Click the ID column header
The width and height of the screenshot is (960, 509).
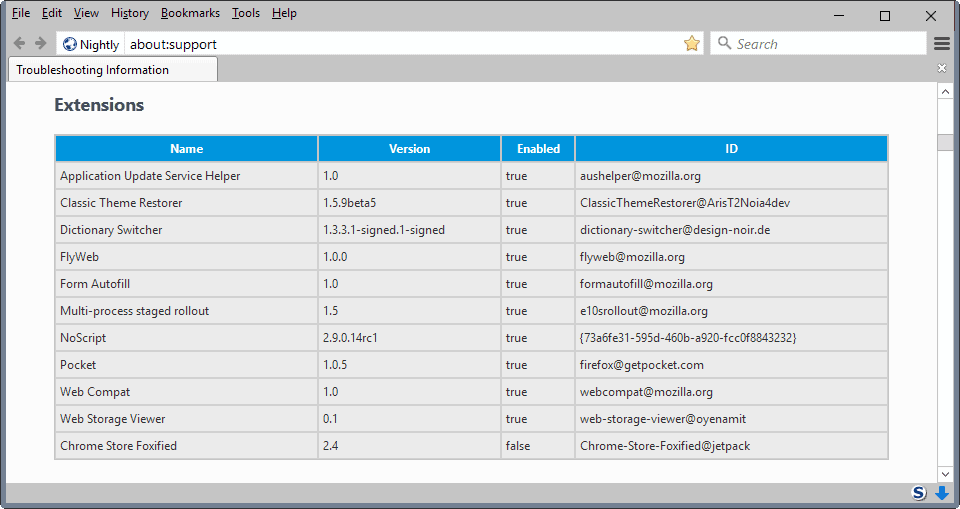click(732, 149)
